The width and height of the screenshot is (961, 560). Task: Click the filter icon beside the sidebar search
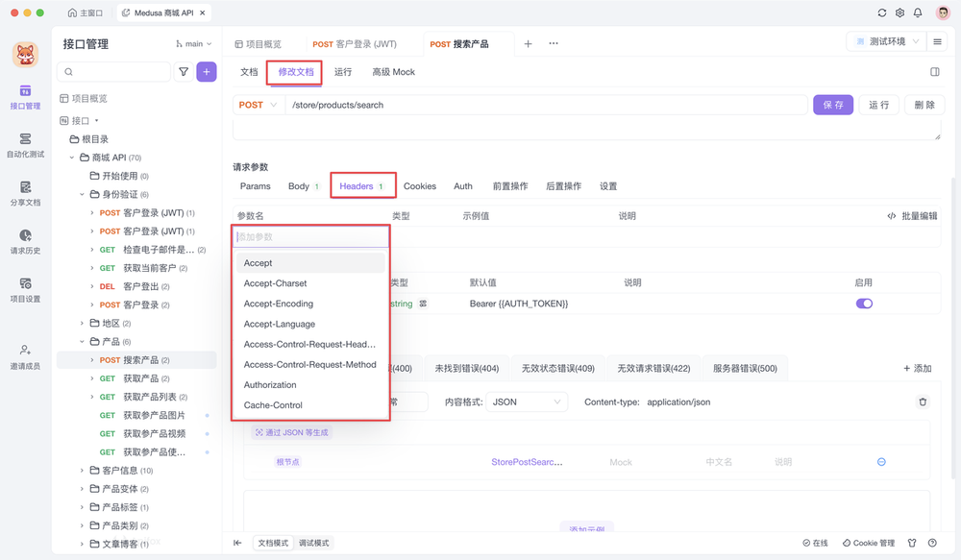pyautogui.click(x=183, y=71)
